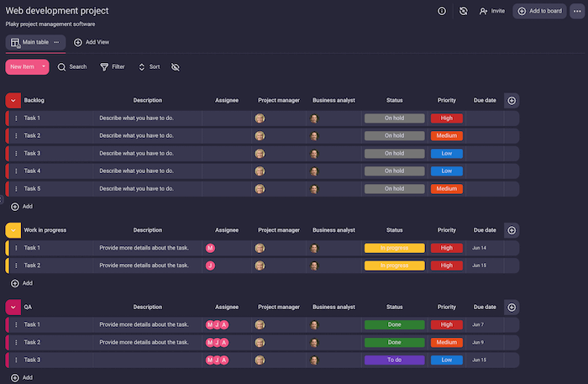Image resolution: width=588 pixels, height=384 pixels.
Task: Open the New item dropdown arrow
Action: (x=43, y=66)
